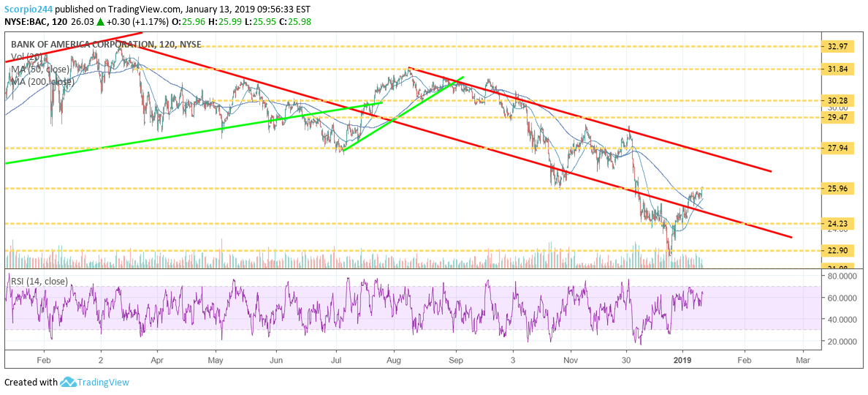Select the 27.94 price level label
Viewport: 868px width, 395px height.
tap(838, 148)
